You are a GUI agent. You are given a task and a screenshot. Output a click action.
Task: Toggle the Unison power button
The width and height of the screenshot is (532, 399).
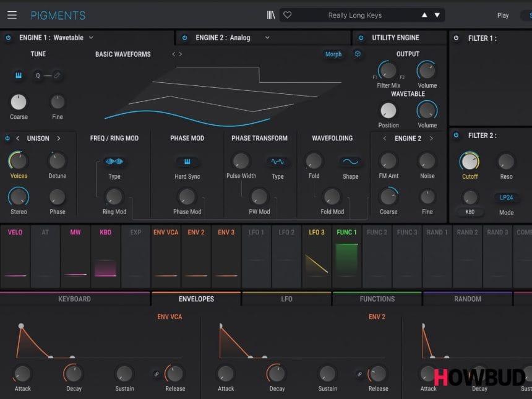point(8,139)
